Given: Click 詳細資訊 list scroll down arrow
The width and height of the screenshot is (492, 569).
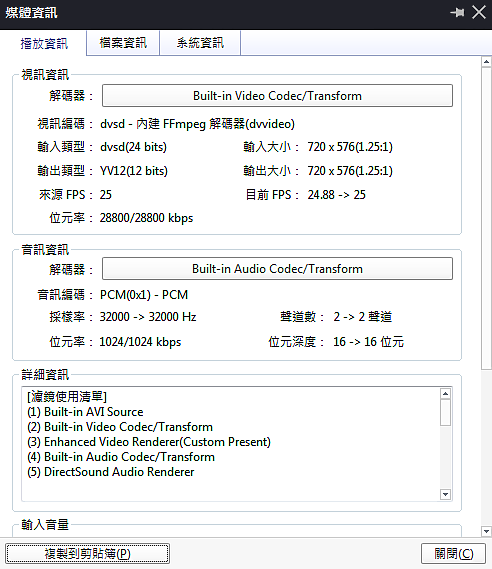Looking at the screenshot, I should [x=446, y=494].
